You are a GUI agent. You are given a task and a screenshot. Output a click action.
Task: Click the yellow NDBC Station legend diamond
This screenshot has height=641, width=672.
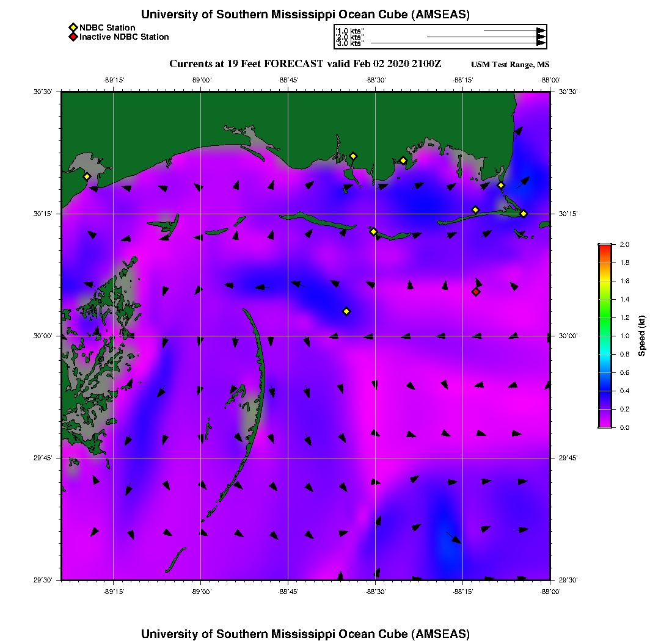click(x=73, y=28)
